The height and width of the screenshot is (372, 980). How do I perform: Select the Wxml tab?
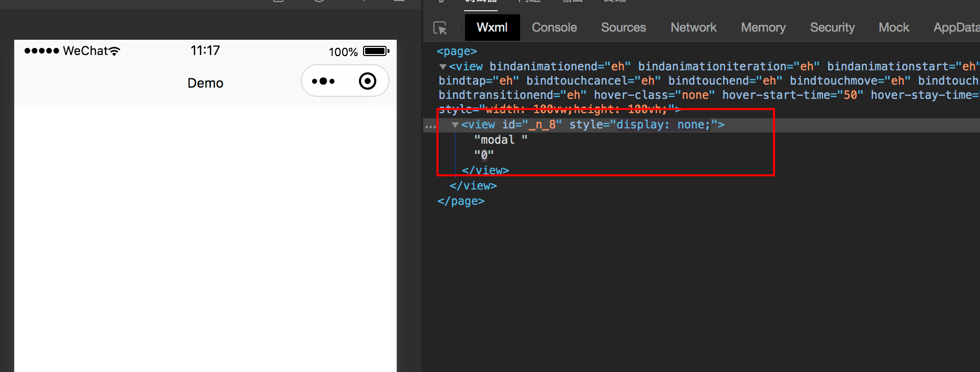coord(492,28)
